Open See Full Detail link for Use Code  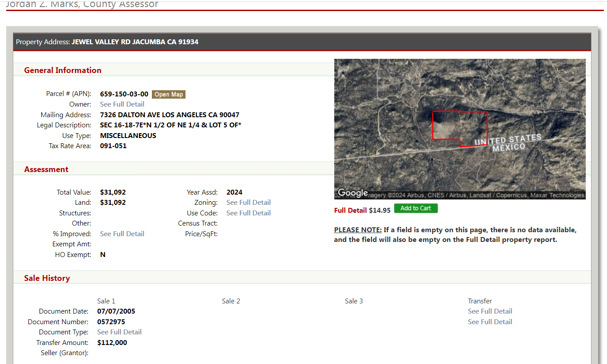(248, 213)
